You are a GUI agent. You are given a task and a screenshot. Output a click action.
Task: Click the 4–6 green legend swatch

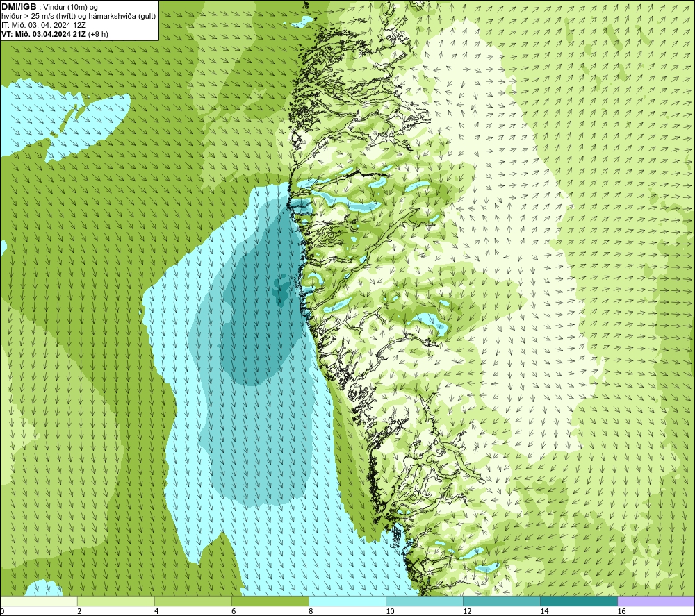tap(193, 601)
